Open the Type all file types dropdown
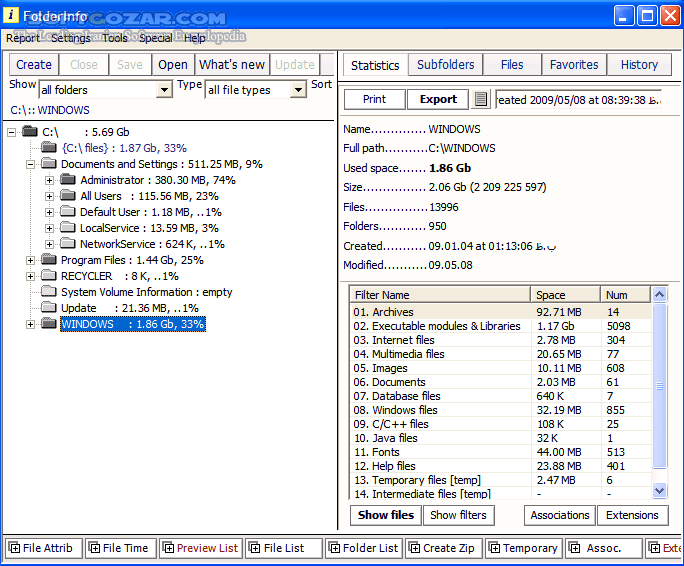Screen dimensions: 684x566 point(297,90)
